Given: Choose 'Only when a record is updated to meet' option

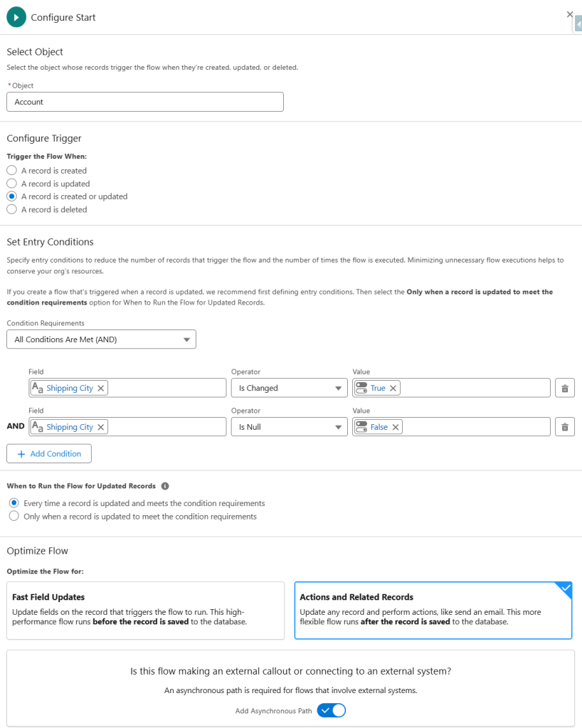Looking at the screenshot, I should click(x=14, y=516).
